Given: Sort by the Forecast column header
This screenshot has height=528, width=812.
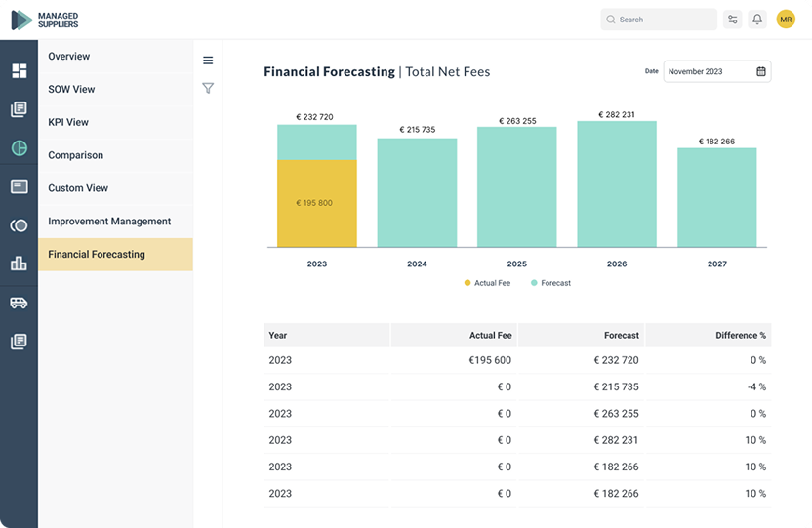Looking at the screenshot, I should coord(582,336).
